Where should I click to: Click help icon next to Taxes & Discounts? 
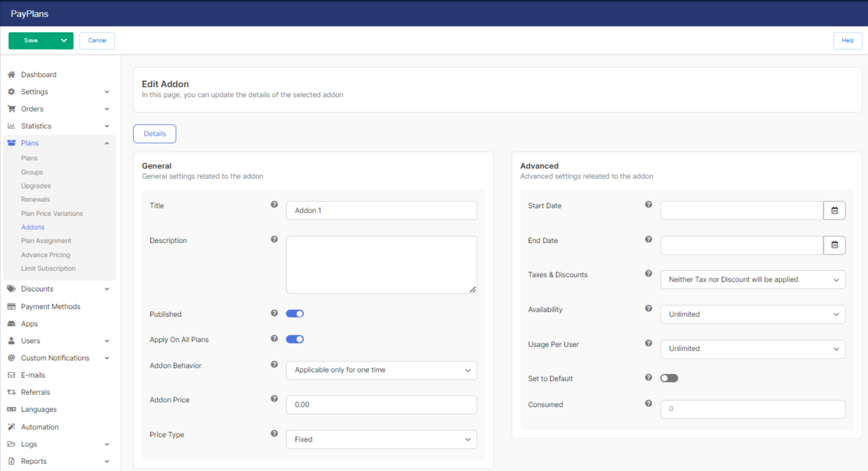click(x=648, y=274)
